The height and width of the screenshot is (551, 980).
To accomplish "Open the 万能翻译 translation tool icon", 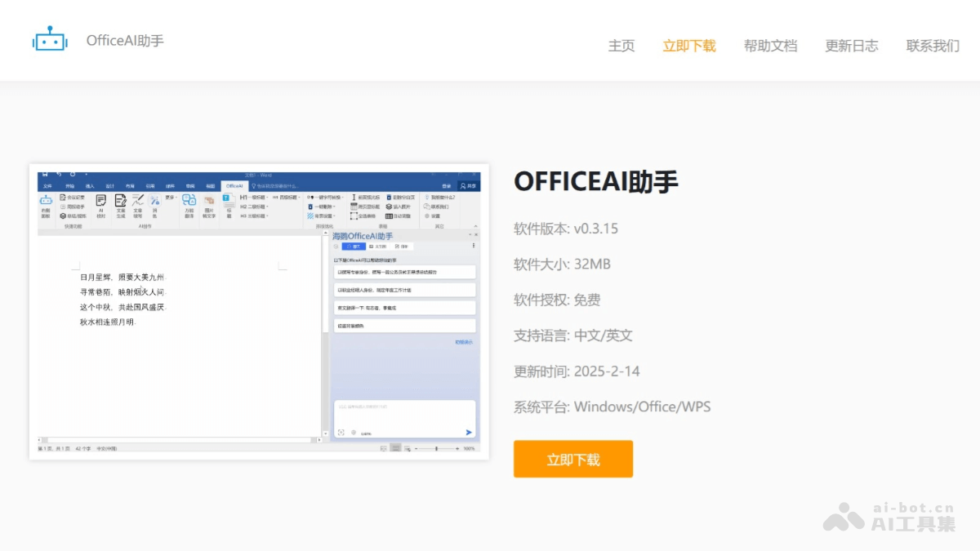I will [189, 200].
